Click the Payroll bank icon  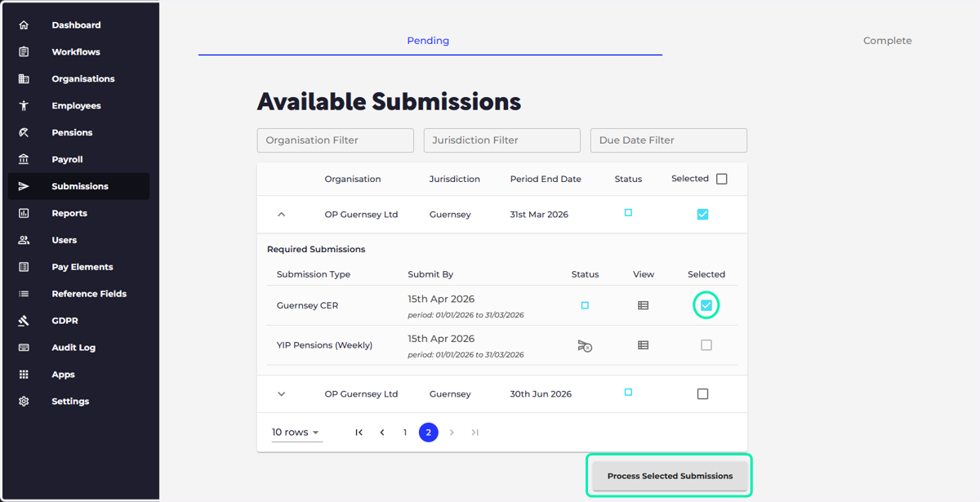[24, 159]
